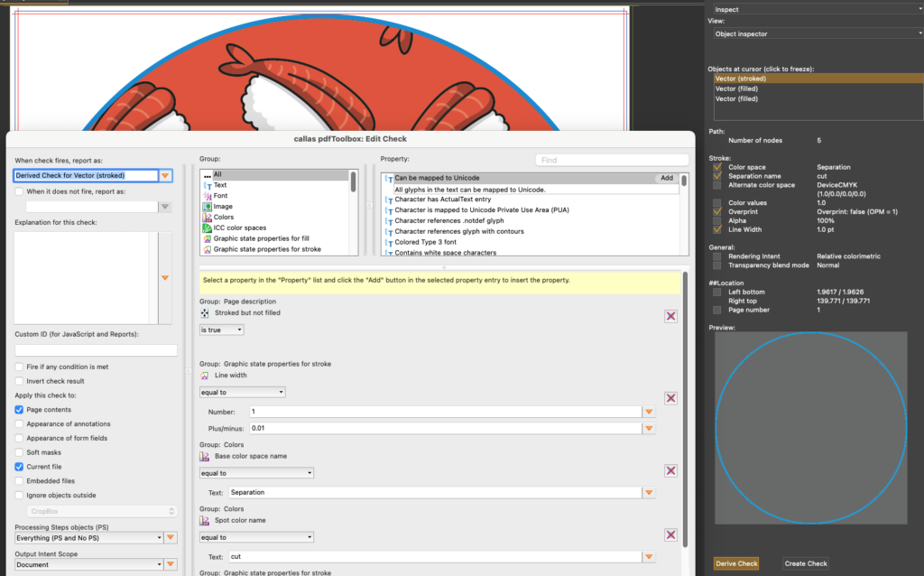This screenshot has height=576, width=924.
Task: Select Graphic state properties for stroke icon
Action: (208, 249)
